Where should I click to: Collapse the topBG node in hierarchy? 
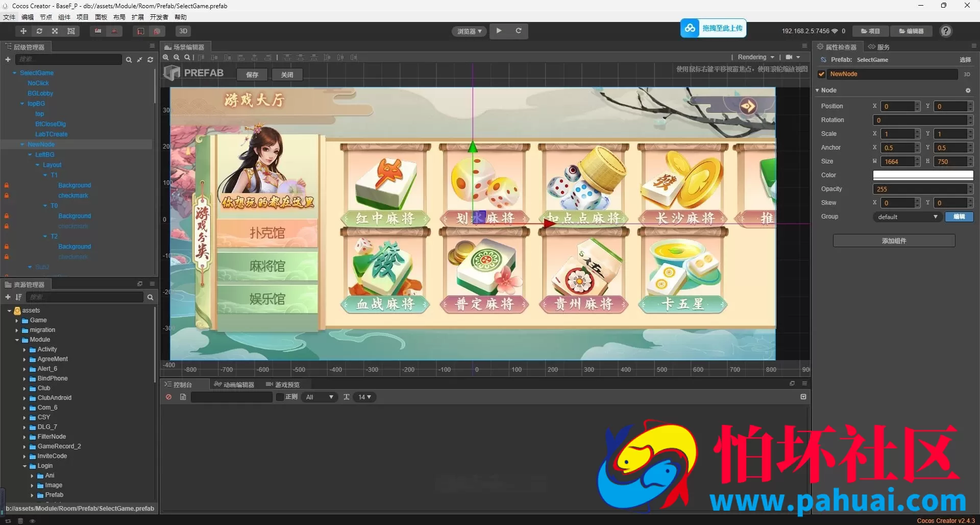22,104
